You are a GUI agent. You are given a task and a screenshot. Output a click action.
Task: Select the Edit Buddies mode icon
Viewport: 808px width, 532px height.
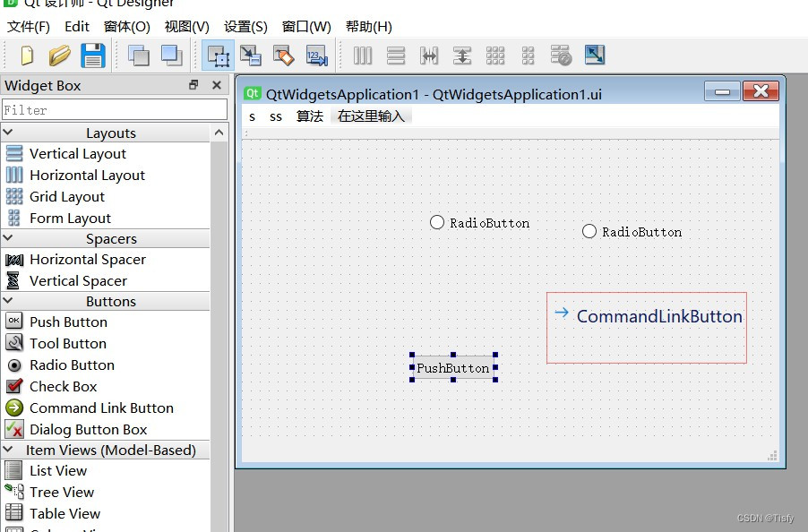click(x=283, y=56)
